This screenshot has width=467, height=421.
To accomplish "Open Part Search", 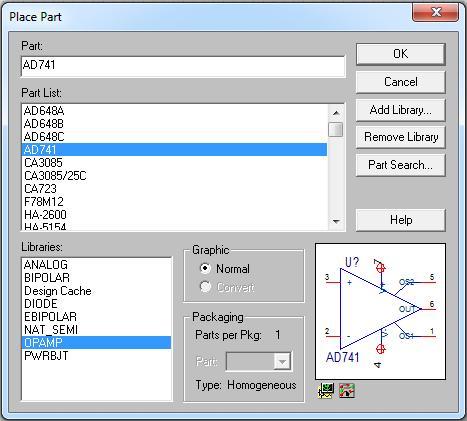I will coord(400,165).
